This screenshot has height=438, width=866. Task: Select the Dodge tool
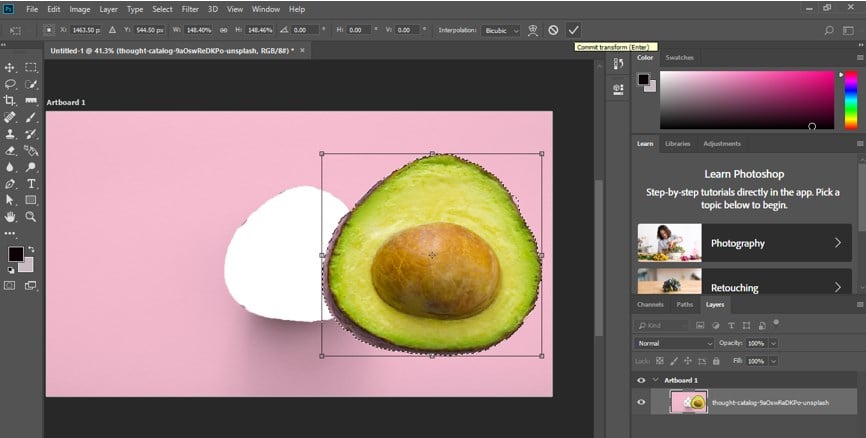31,167
